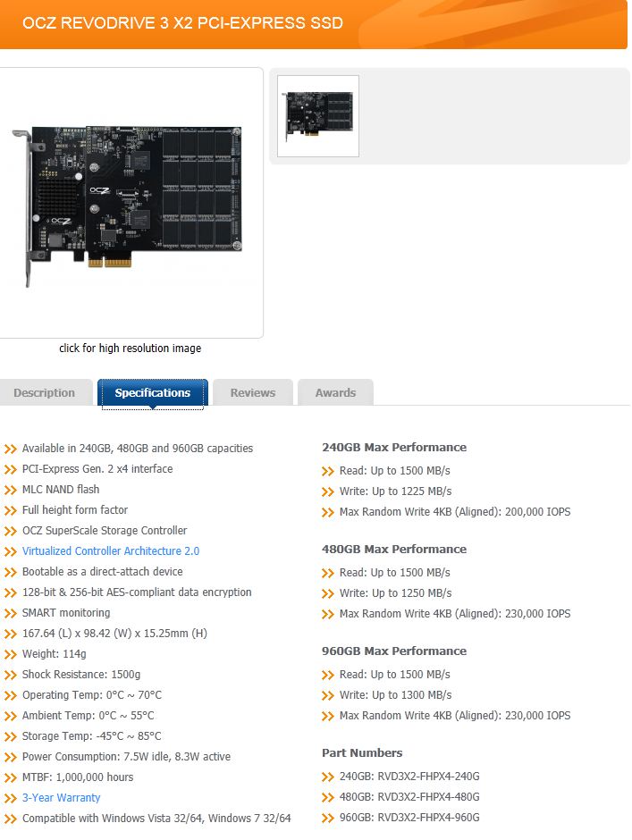Select the small RevoDrive thumbnail image
The width and height of the screenshot is (632, 840).
318,116
